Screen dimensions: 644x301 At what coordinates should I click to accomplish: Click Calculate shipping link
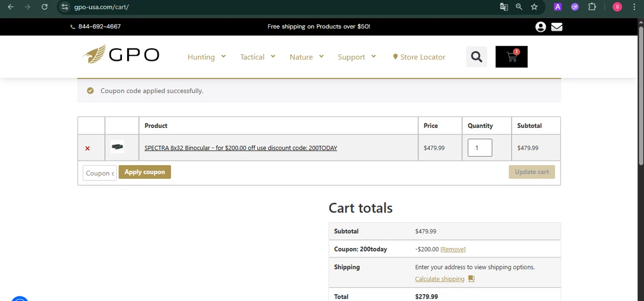pyautogui.click(x=440, y=279)
